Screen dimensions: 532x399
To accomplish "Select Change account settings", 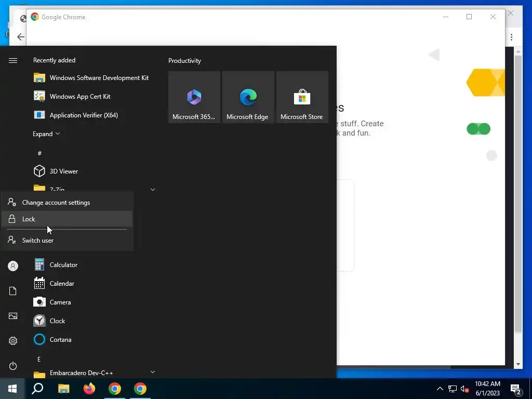I will tap(67, 202).
